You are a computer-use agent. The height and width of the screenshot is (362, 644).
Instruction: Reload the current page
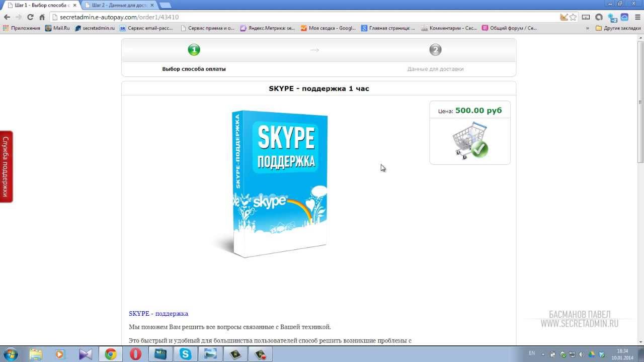pyautogui.click(x=30, y=17)
